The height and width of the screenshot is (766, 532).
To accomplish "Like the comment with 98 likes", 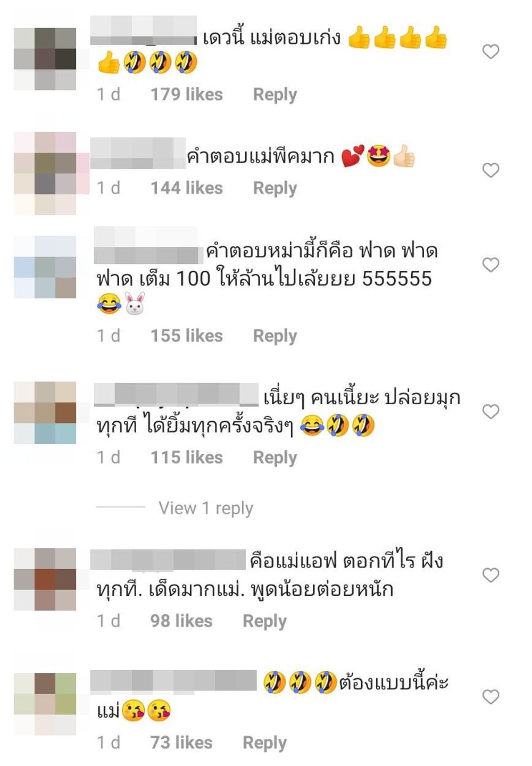I will (491, 575).
